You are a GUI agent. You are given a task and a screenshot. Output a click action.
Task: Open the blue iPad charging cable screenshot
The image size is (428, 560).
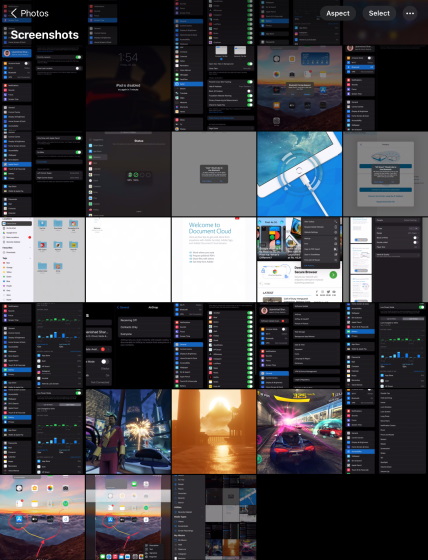299,174
